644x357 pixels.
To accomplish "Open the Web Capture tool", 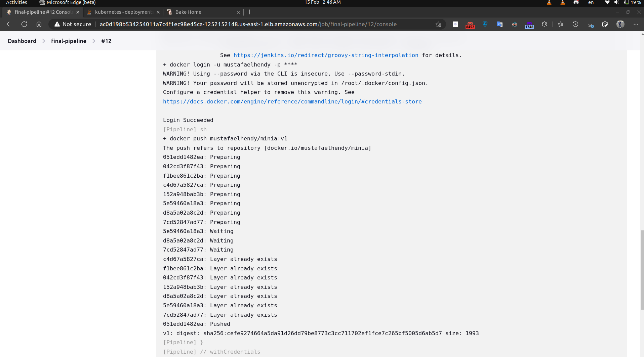I will point(605,24).
